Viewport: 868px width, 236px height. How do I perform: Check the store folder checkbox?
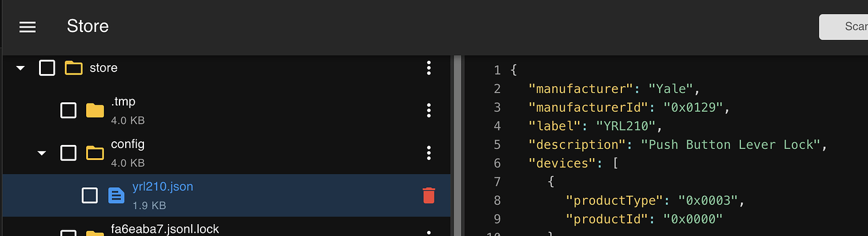47,68
